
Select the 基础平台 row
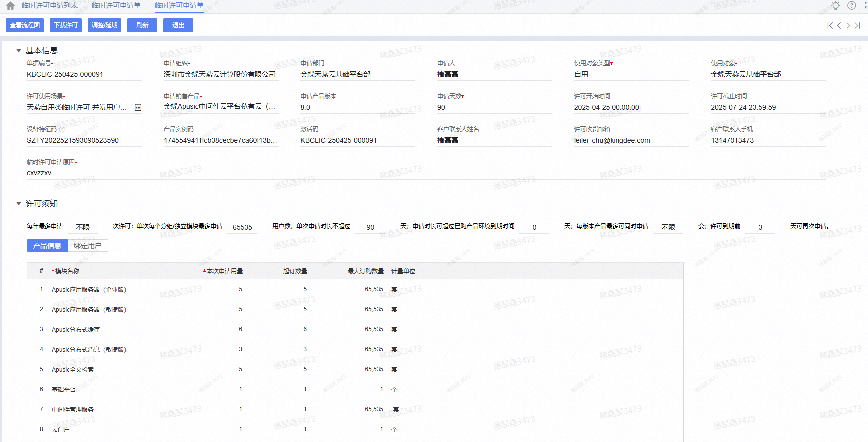355,389
